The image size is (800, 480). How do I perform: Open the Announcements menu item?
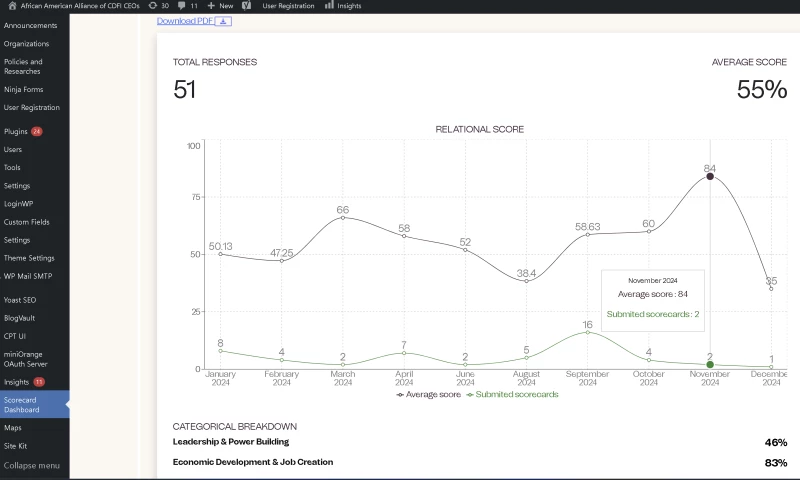tap(30, 26)
